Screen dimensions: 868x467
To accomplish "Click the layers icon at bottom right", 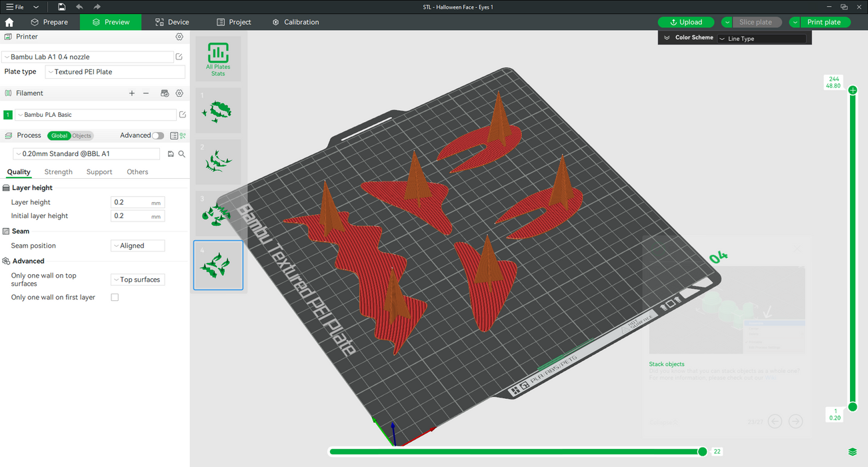I will [853, 452].
